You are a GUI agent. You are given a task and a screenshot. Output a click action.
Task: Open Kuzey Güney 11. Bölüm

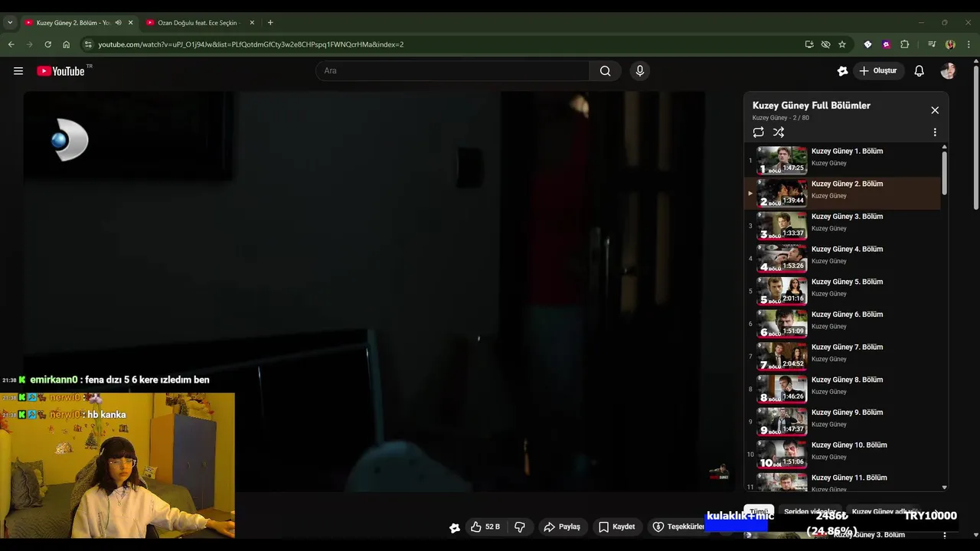coord(842,481)
